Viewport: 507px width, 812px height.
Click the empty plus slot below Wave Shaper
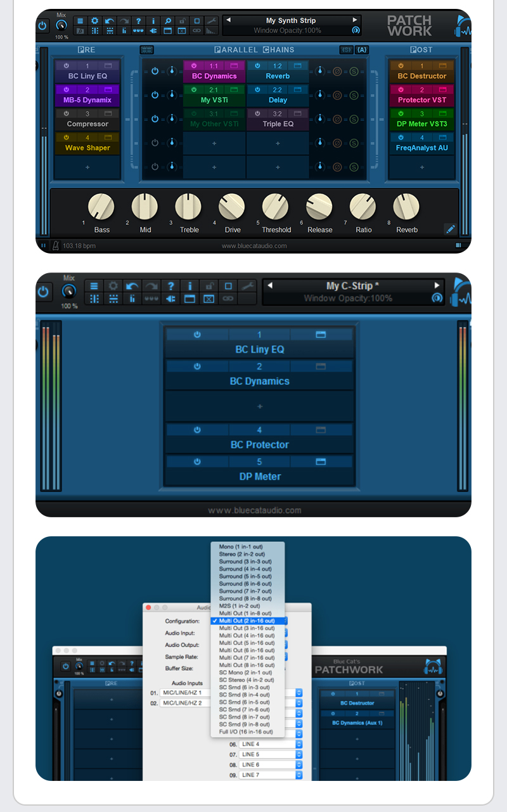(x=87, y=167)
